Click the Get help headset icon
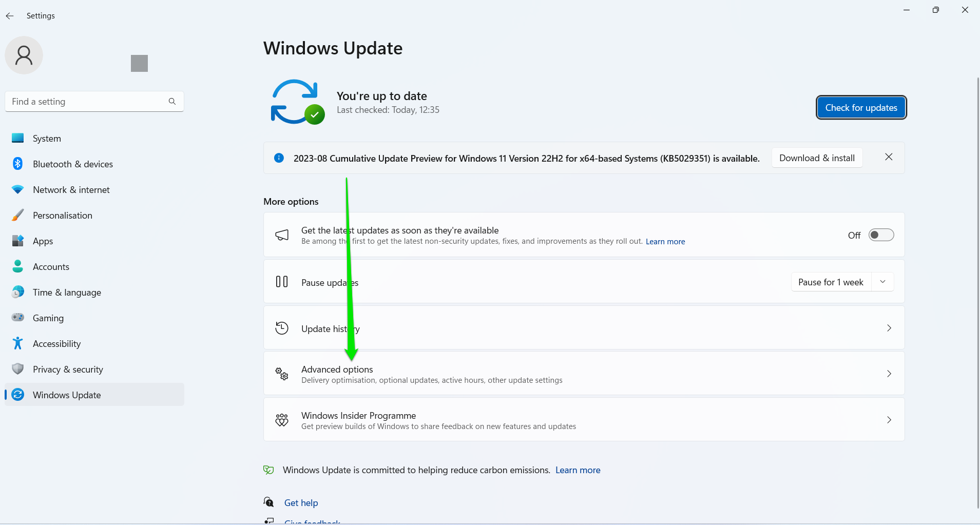 [268, 502]
